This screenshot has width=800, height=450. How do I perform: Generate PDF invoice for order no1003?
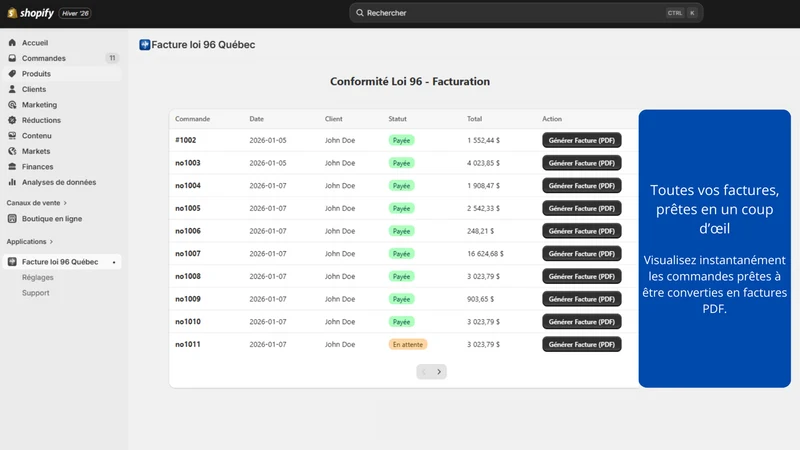pyautogui.click(x=582, y=163)
